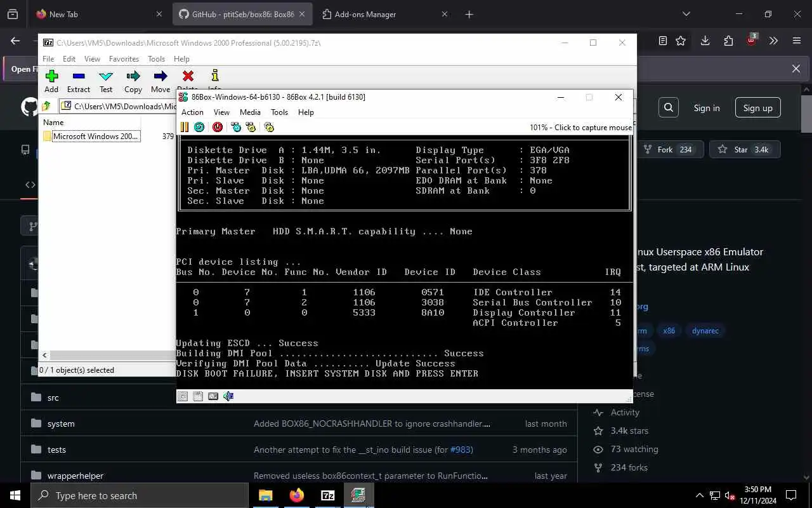Open the wrapperhelper folder in repository
Viewport: 812px width, 508px height.
point(75,476)
